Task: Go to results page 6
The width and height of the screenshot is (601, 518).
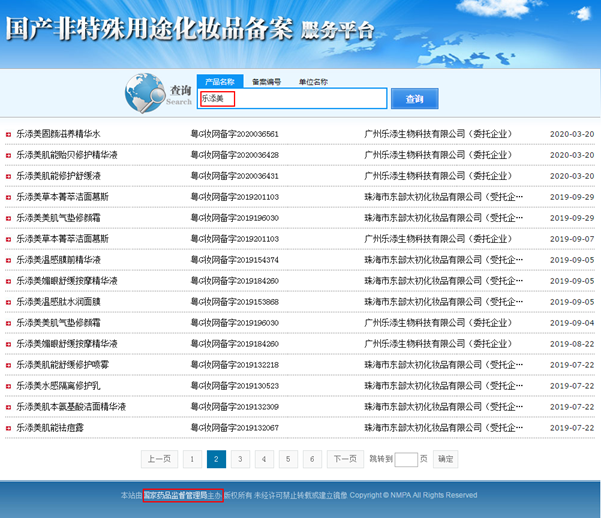Action: tap(312, 459)
